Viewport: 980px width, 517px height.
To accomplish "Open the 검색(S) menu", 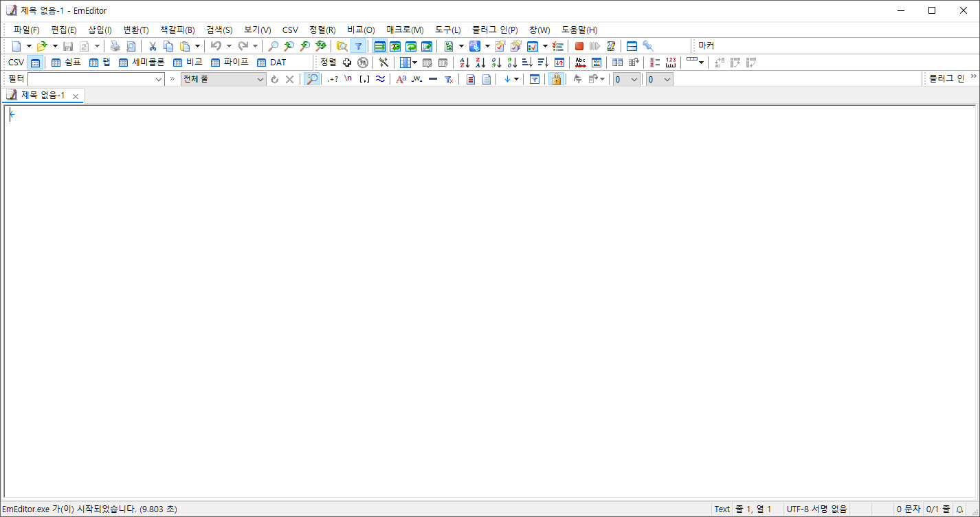I will [x=219, y=30].
